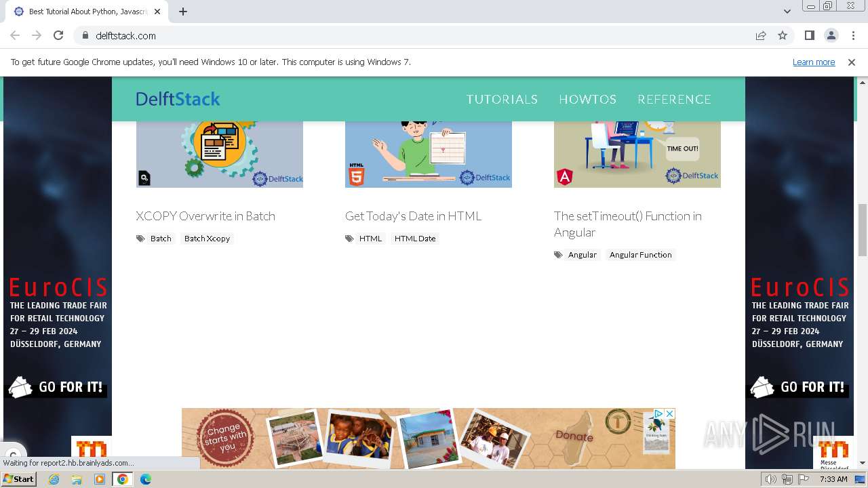Click GO FOR IT in left EuroCIS ad
The width and height of the screenshot is (868, 488).
point(57,387)
